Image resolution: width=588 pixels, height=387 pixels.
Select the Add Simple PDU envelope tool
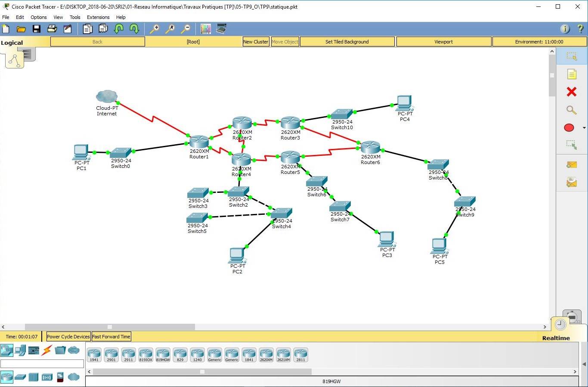tap(572, 164)
